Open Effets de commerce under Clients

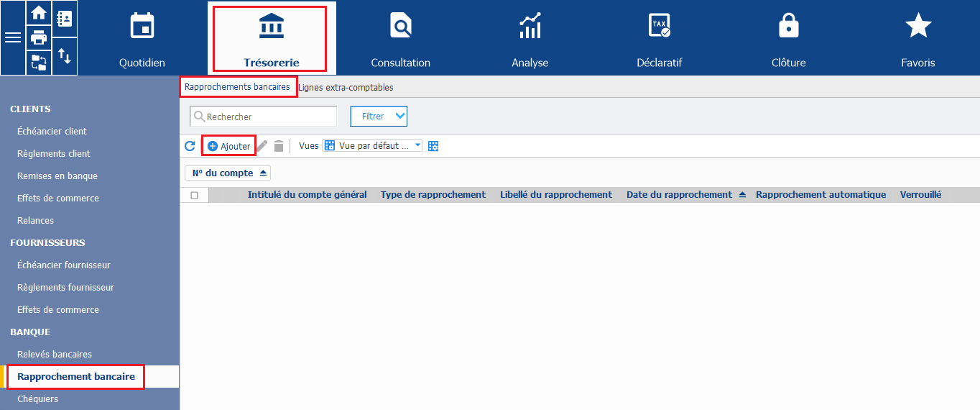point(58,199)
